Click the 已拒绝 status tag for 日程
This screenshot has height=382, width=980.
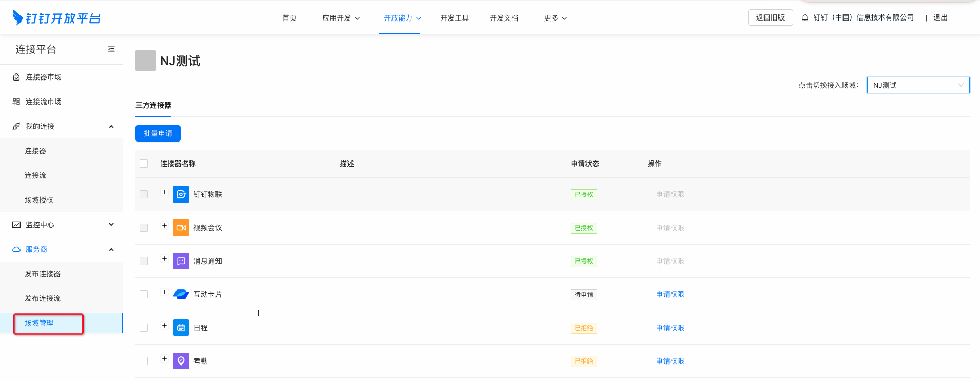584,328
